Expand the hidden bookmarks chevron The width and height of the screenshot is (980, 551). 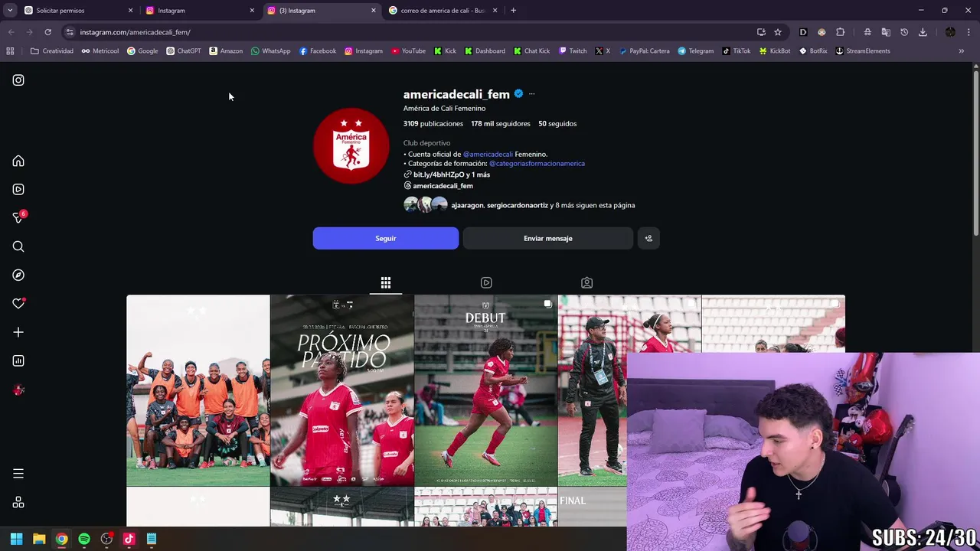tap(962, 51)
